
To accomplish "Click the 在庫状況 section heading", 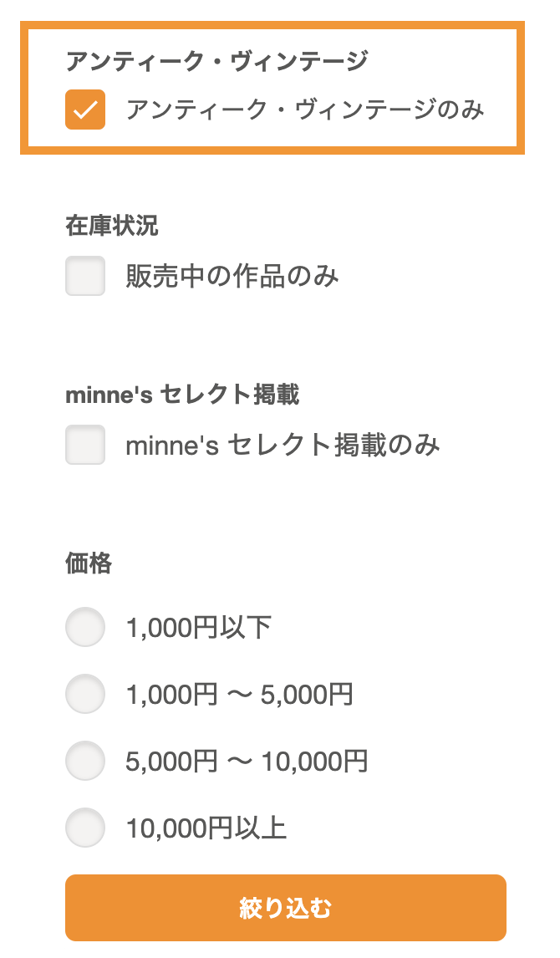I will click(x=98, y=224).
